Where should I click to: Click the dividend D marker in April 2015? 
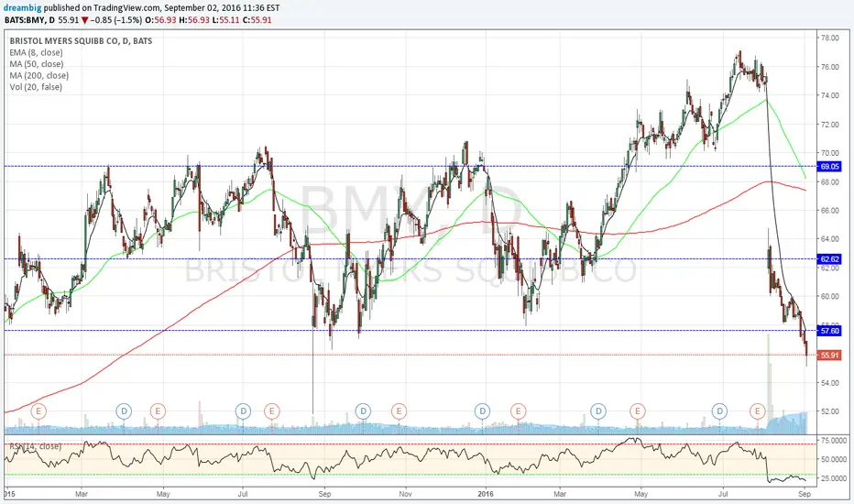[x=124, y=411]
